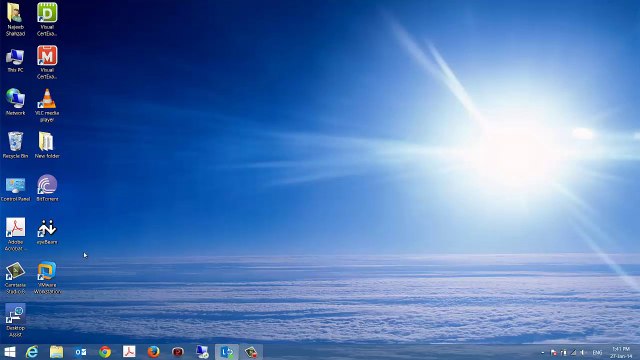Open Adobe Acrobat pinned on the taskbar

pos(129,352)
